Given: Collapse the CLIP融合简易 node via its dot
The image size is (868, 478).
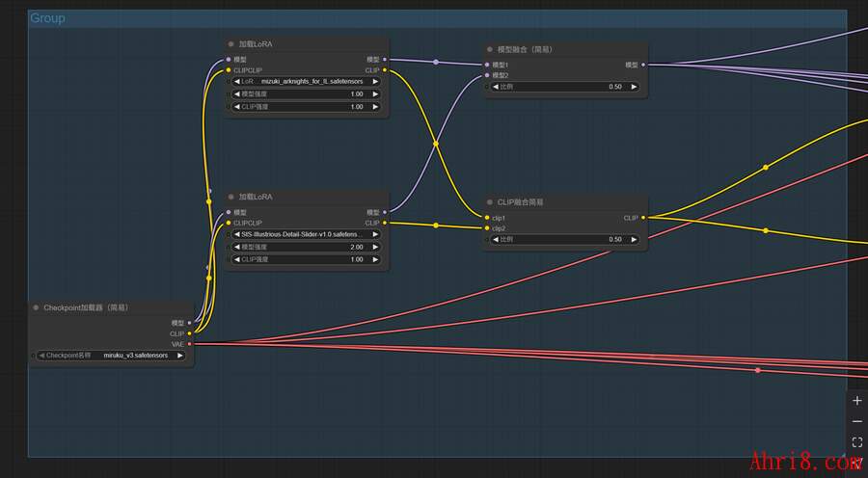Looking at the screenshot, I should tap(490, 202).
